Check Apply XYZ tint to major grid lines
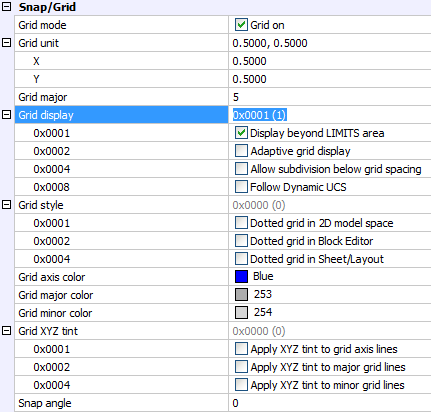This screenshot has width=431, height=412. pyautogui.click(x=241, y=367)
